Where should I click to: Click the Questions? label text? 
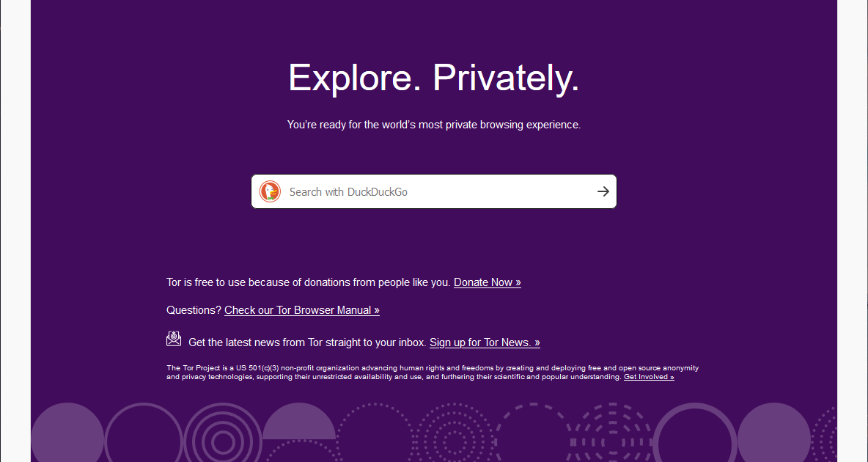click(194, 310)
